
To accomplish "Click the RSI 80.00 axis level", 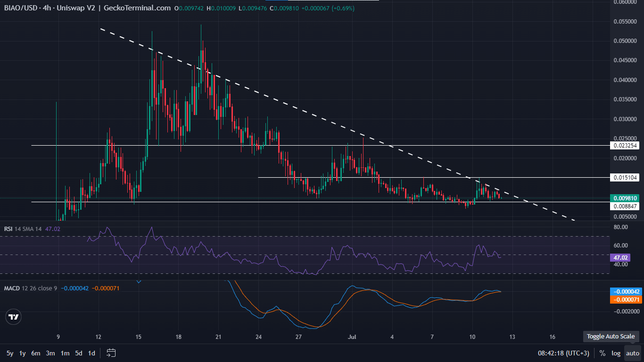I will pos(621,227).
